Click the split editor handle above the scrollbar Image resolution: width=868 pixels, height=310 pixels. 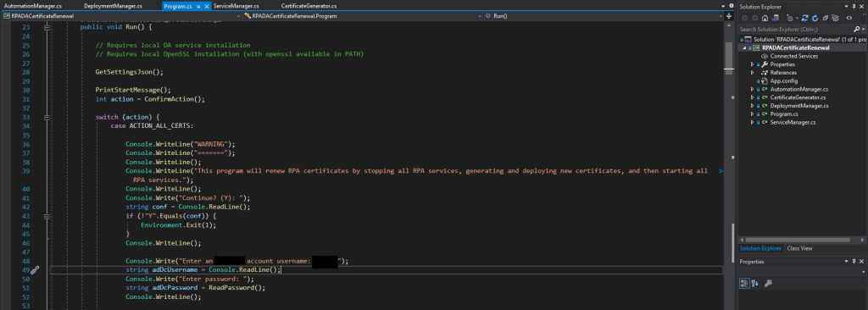pos(729,16)
